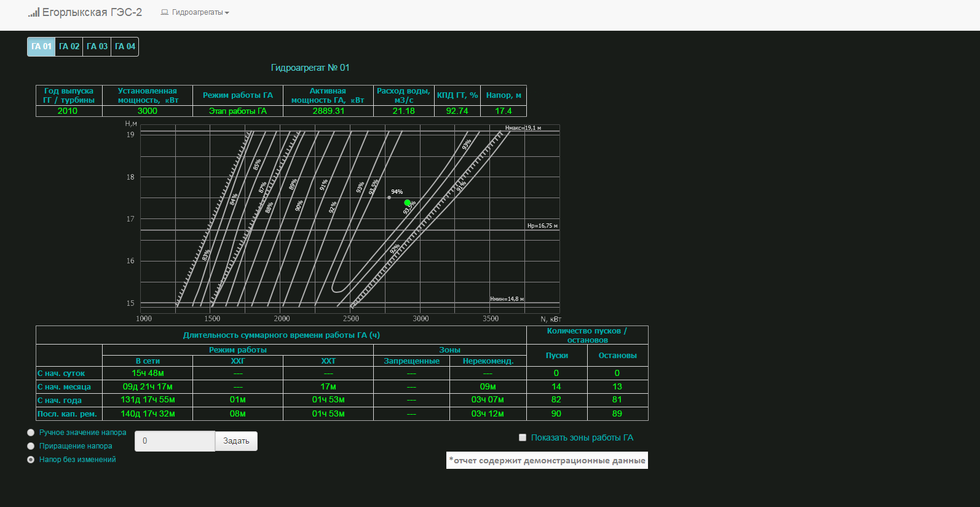Switch to the ГА 02 tab
Screen dimensions: 980x507
pos(69,47)
